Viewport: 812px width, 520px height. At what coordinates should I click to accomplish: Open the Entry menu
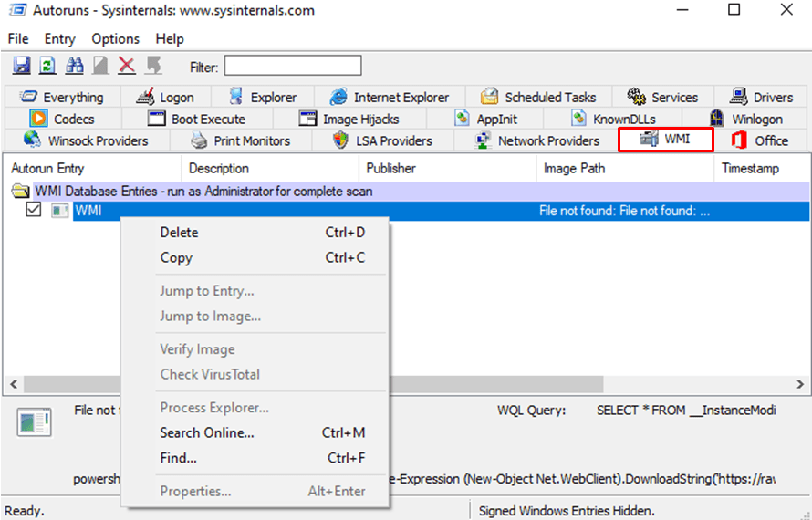[x=59, y=39]
